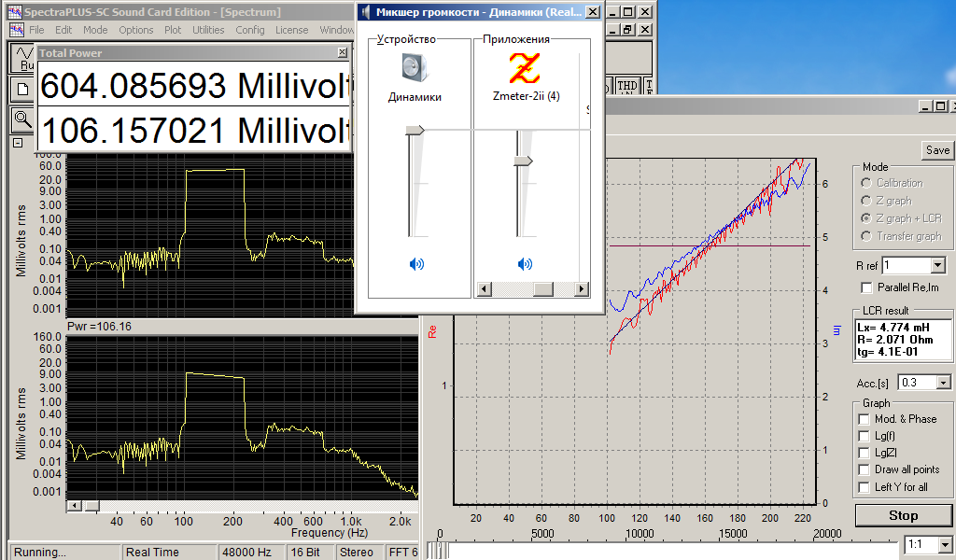Open the Window menu
The image size is (956, 560).
point(336,30)
